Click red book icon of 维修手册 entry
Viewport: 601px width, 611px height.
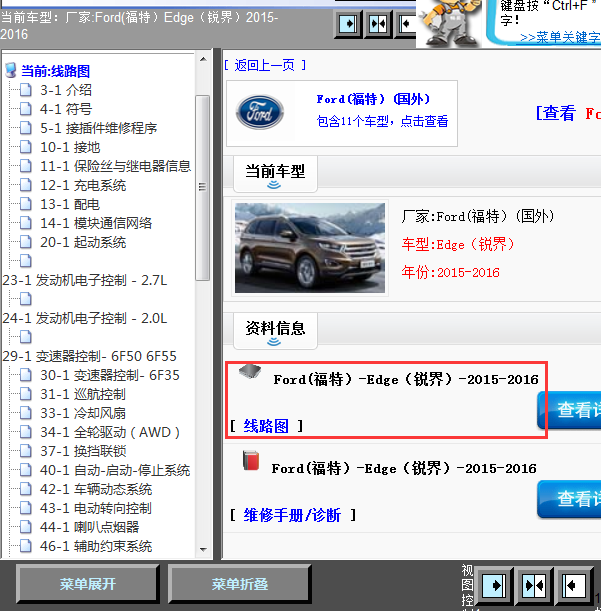251,461
